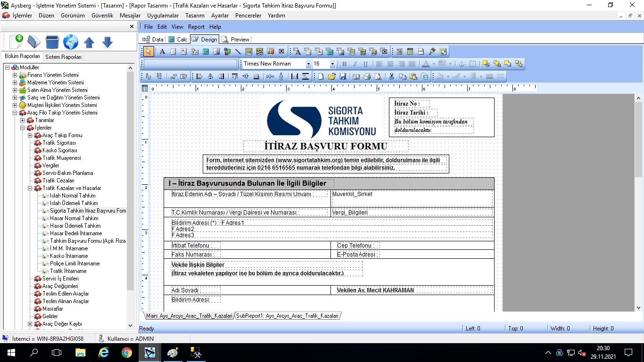Open the font size 16 dropdown
Image resolution: width=644 pixels, height=362 pixels.
pos(332,64)
